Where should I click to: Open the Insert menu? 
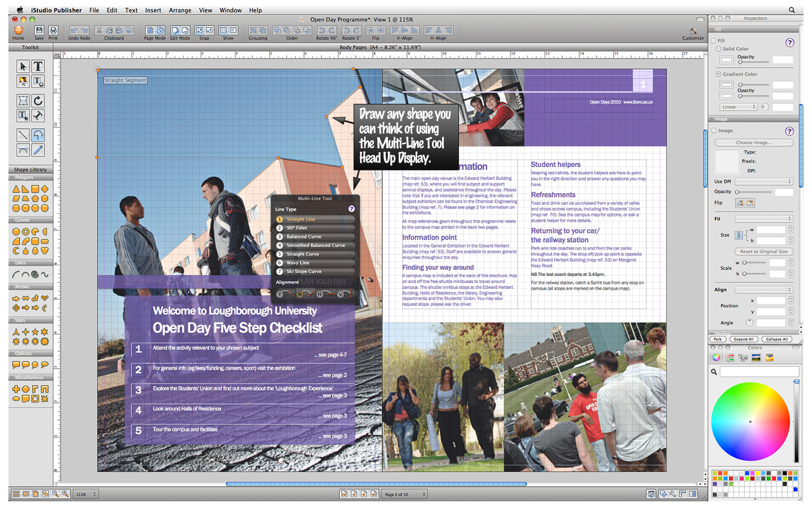click(x=153, y=10)
